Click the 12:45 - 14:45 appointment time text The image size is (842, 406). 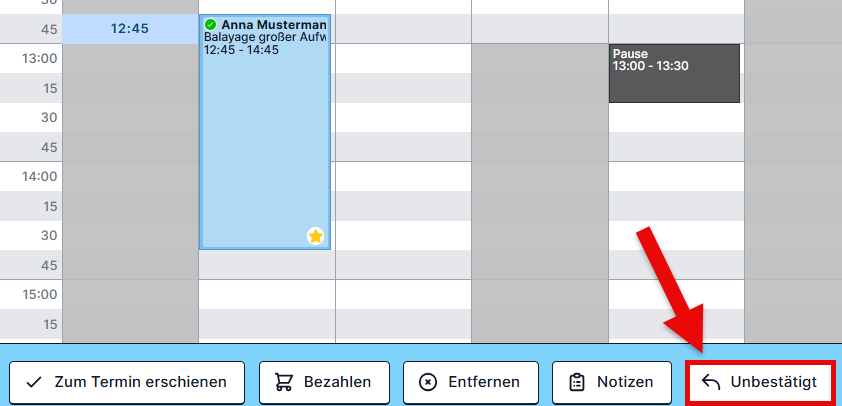pos(241,50)
